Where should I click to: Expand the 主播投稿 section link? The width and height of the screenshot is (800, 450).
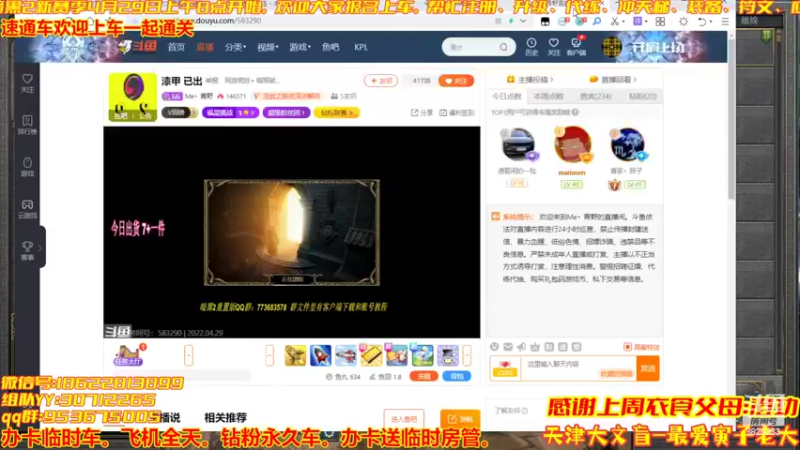click(x=530, y=80)
